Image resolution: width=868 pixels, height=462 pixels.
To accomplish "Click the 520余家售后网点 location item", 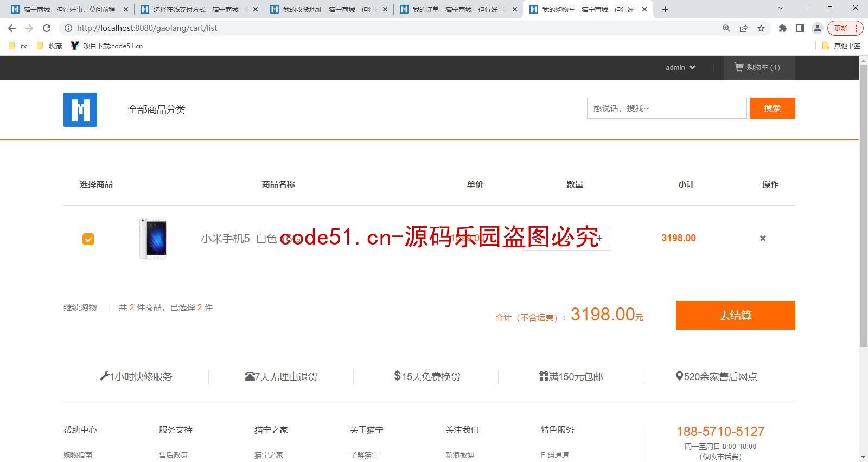I will click(x=717, y=376).
